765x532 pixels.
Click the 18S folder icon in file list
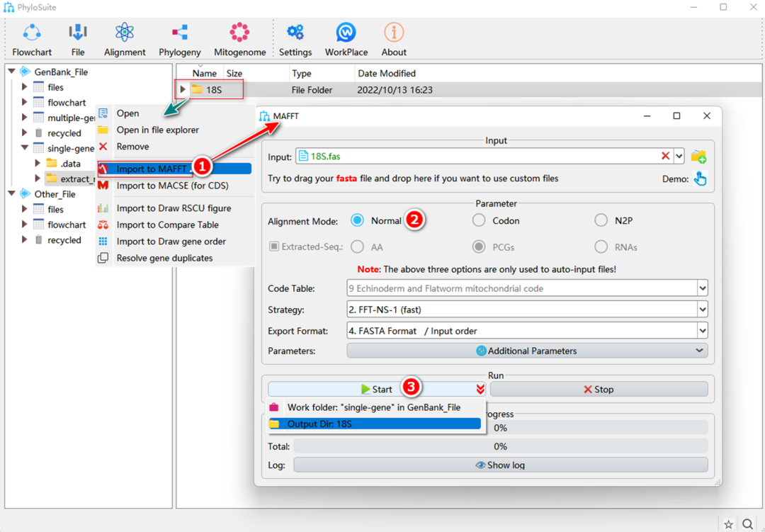[x=197, y=89]
